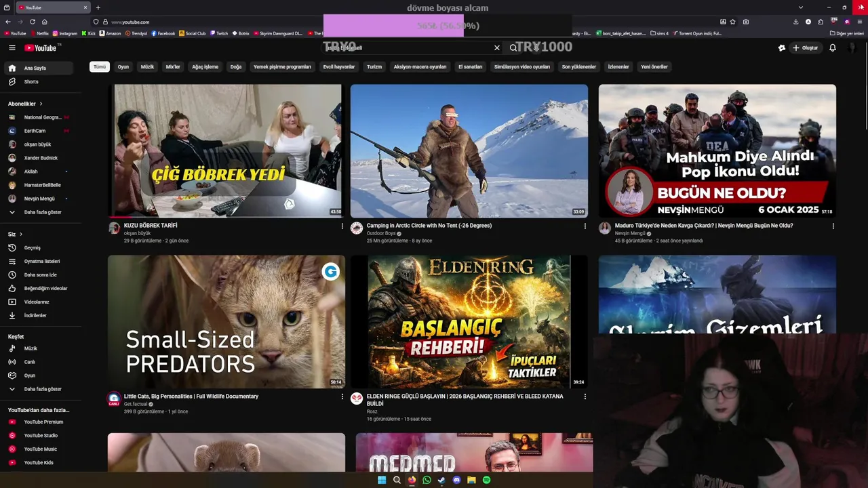Click the search magnifier button
Image resolution: width=868 pixels, height=488 pixels.
pyautogui.click(x=513, y=48)
